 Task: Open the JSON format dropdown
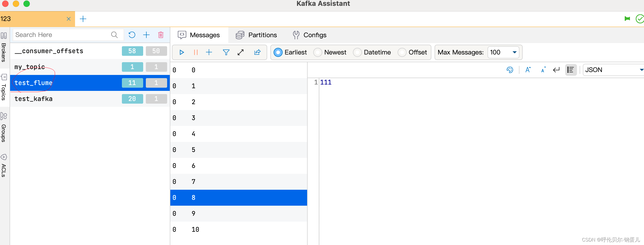click(x=613, y=70)
